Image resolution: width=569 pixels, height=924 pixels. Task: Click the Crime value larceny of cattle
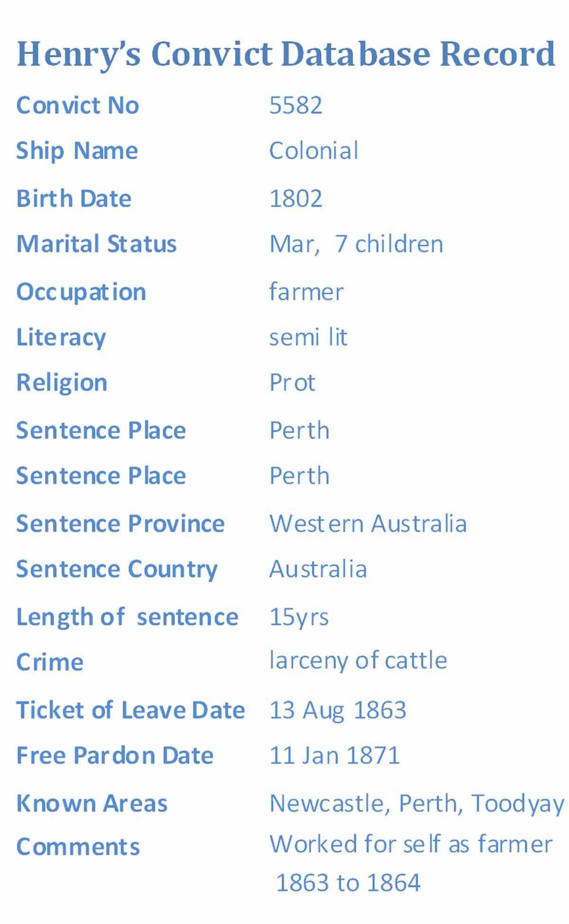[x=358, y=661]
